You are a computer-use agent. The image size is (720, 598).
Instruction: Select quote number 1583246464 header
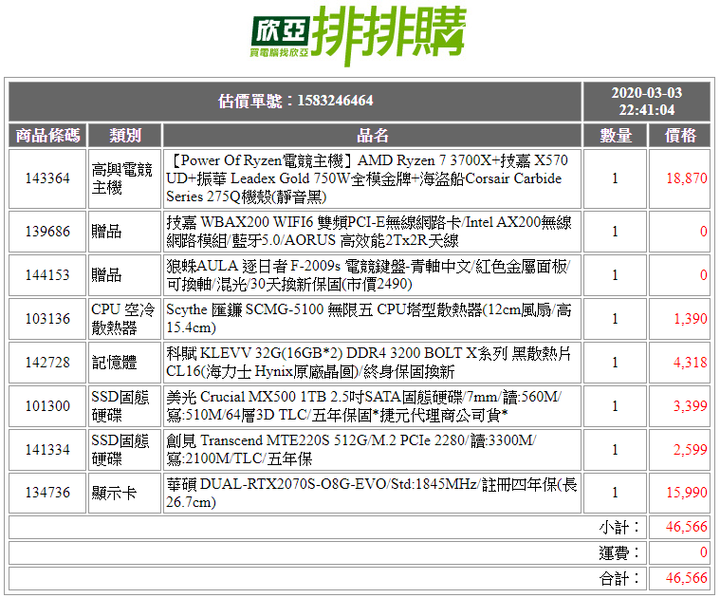point(295,101)
